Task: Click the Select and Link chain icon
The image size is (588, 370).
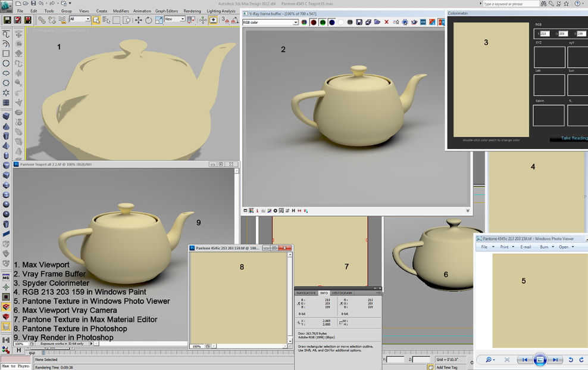Action: 42,20
